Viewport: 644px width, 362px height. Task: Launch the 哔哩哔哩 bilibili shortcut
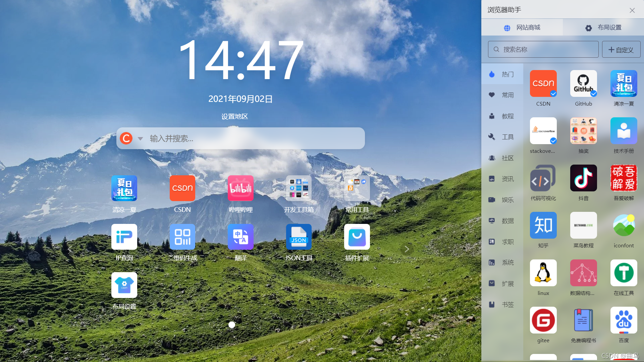click(x=240, y=188)
